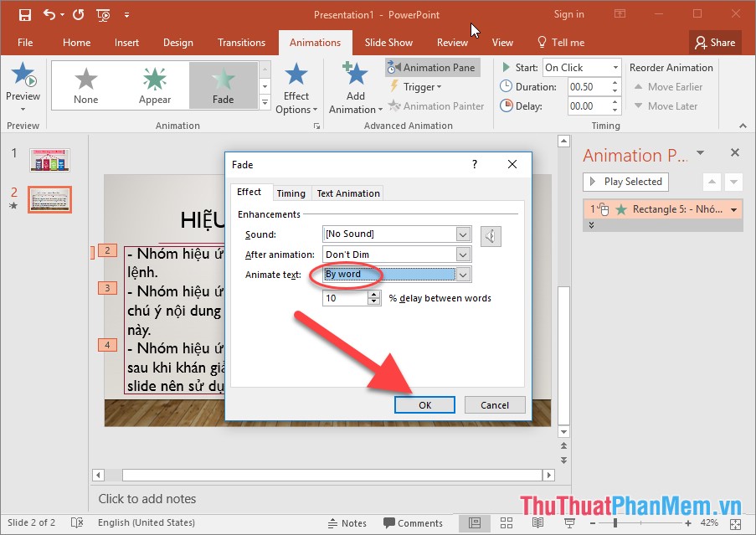Image resolution: width=756 pixels, height=535 pixels.
Task: Switch to the Timing tab in Fade dialog
Action: pyautogui.click(x=291, y=193)
